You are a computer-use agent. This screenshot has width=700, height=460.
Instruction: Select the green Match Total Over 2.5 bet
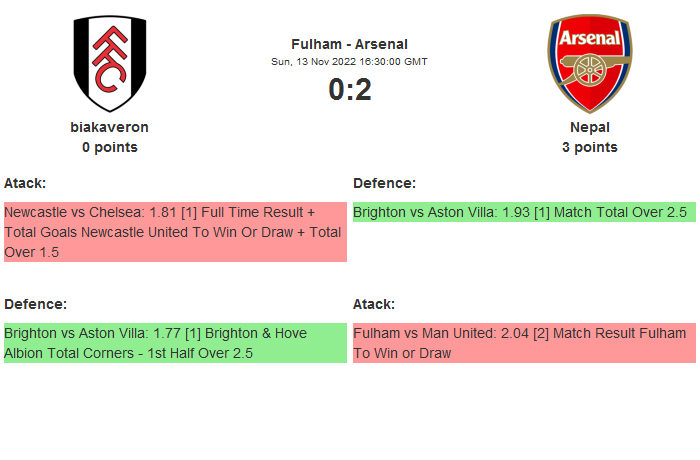tap(523, 212)
